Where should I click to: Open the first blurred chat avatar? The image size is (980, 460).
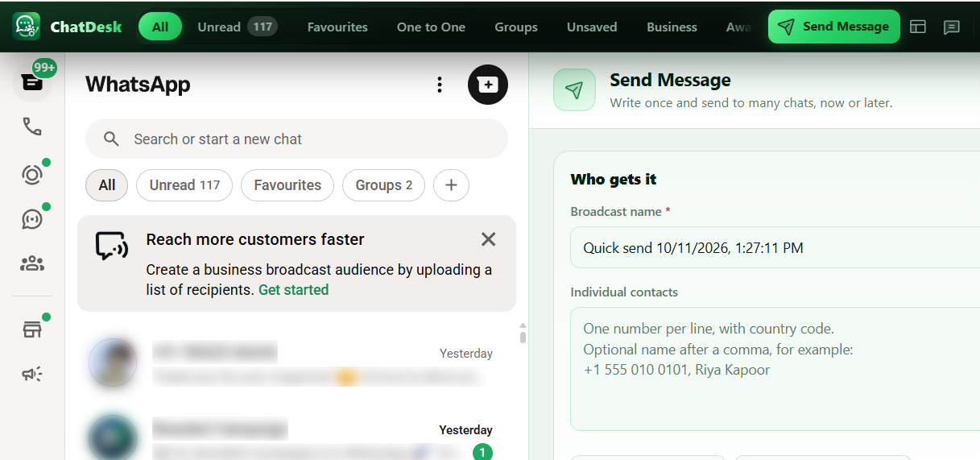pyautogui.click(x=113, y=363)
